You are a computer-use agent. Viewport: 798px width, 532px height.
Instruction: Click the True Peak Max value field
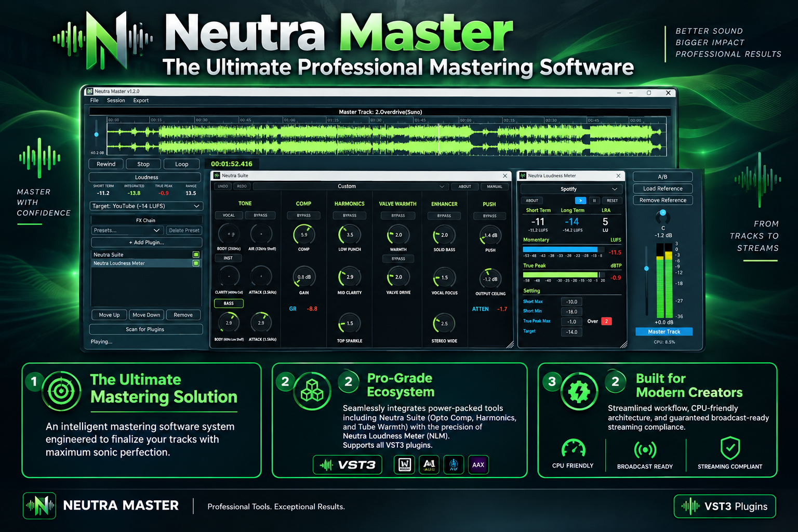click(x=571, y=322)
